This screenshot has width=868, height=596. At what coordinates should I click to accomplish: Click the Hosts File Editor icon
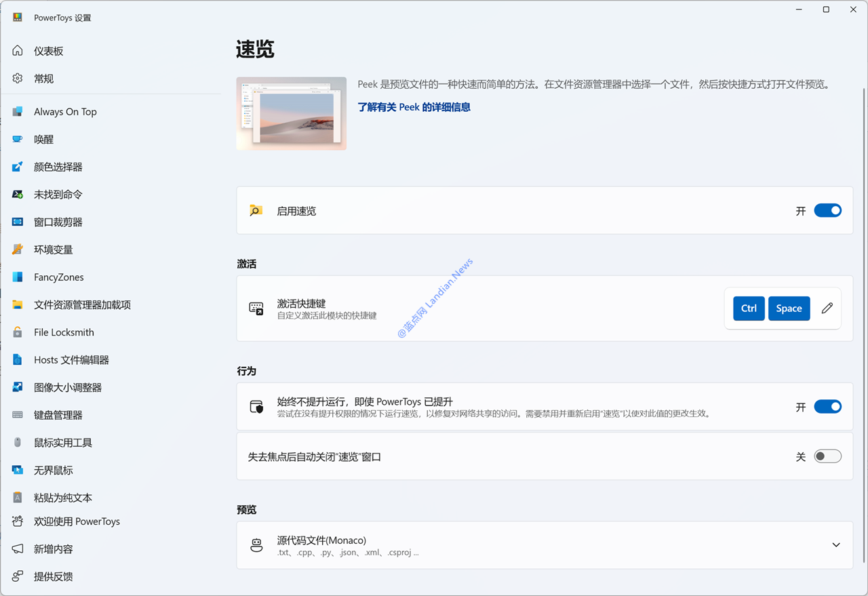18,360
